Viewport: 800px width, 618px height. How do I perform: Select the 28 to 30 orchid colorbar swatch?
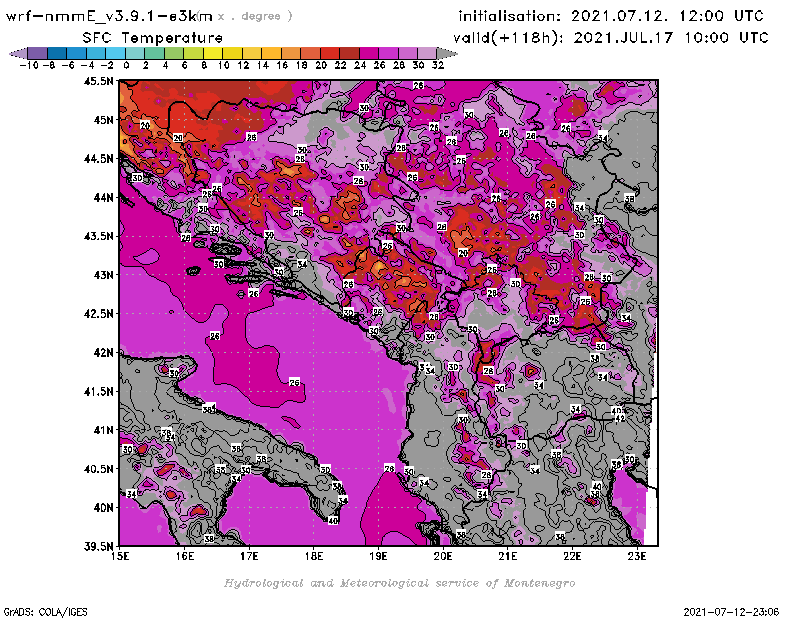(408, 53)
